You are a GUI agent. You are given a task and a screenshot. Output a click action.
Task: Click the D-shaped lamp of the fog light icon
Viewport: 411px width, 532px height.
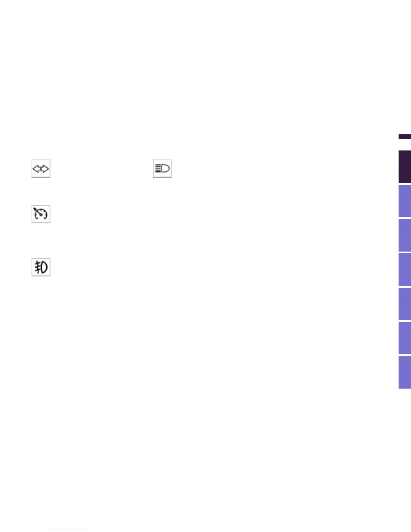[44, 268]
